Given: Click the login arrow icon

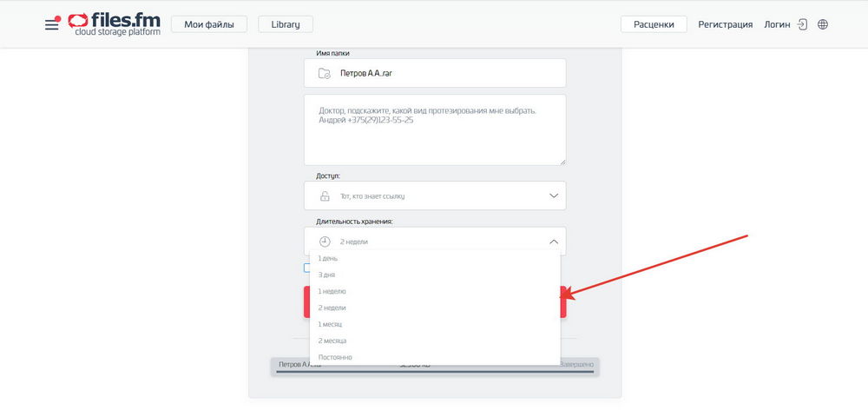Looking at the screenshot, I should [x=803, y=24].
